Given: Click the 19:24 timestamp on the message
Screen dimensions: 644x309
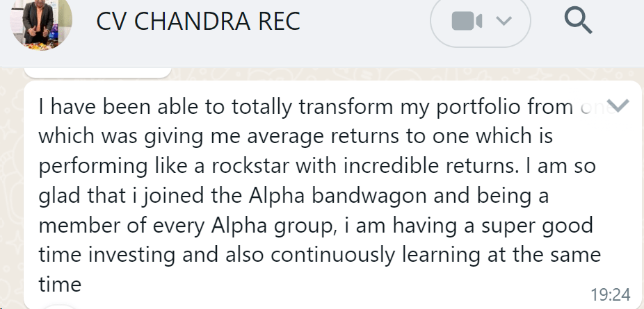Looking at the screenshot, I should coord(609,294).
